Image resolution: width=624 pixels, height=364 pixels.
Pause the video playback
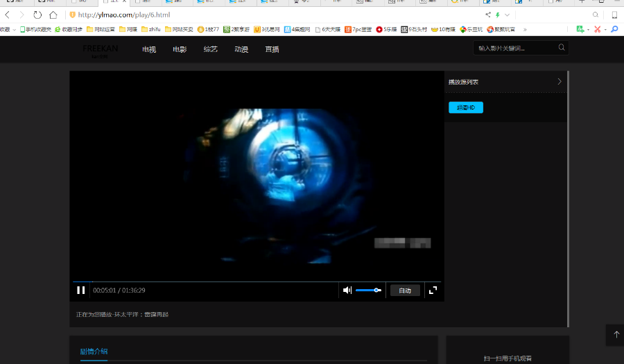tap(81, 291)
